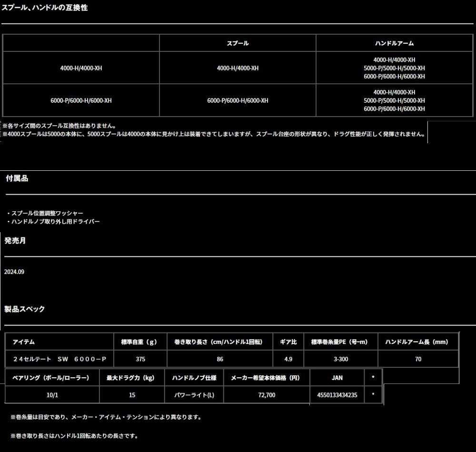Click the 最大ドラグ力（kg） header
The image size is (476, 452).
132,378
